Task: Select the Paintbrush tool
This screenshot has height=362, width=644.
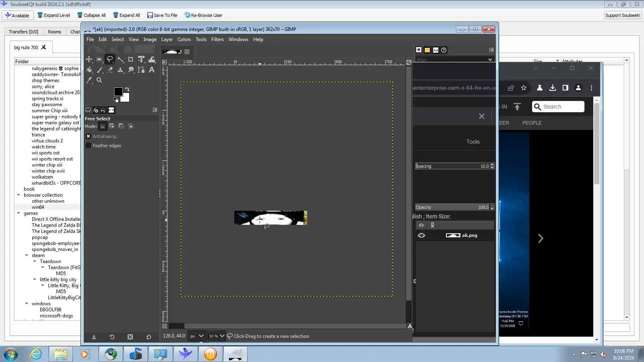Action: (99, 70)
